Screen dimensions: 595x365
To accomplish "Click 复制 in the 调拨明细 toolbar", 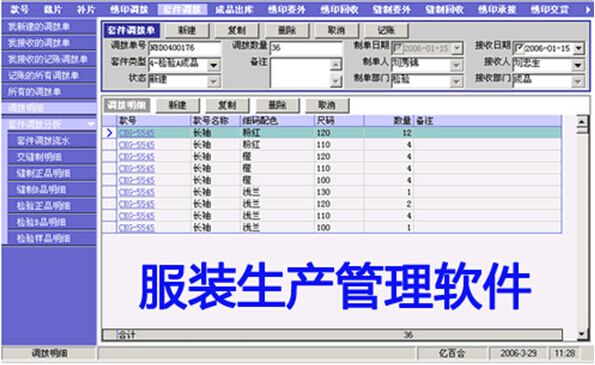I will point(227,105).
